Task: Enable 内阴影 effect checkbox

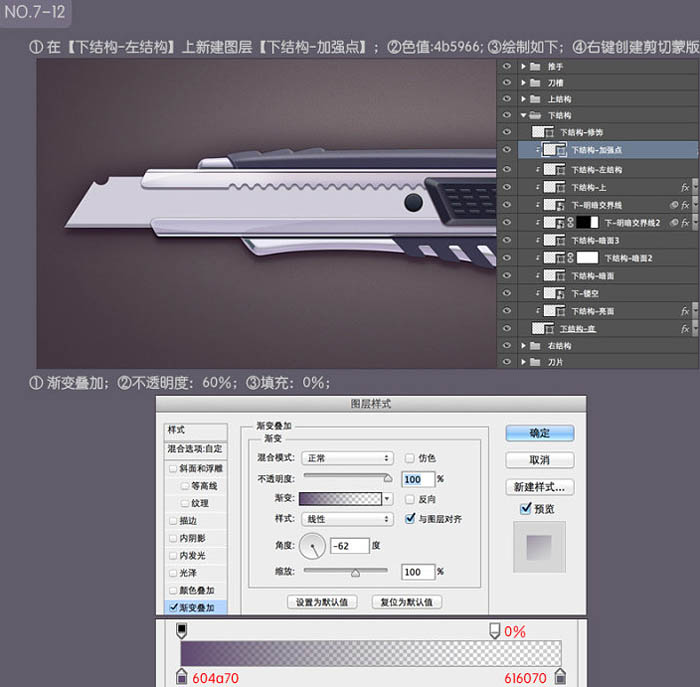Action: [173, 538]
